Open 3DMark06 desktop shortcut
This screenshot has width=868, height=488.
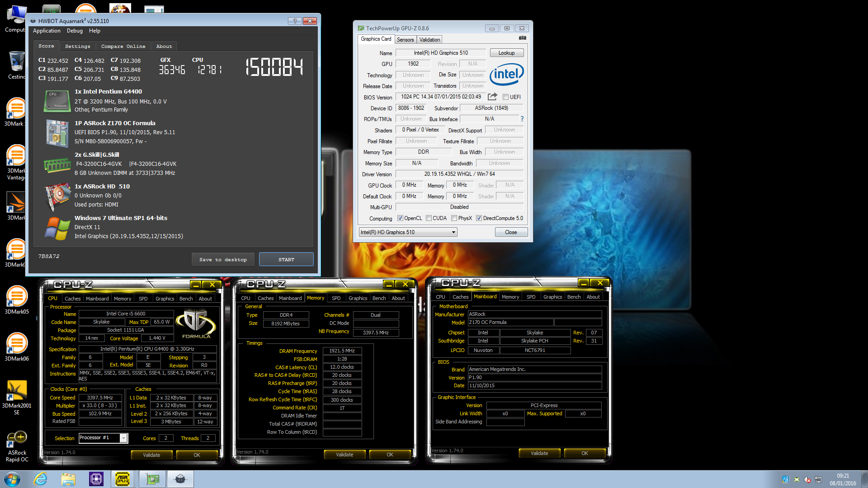[17, 347]
